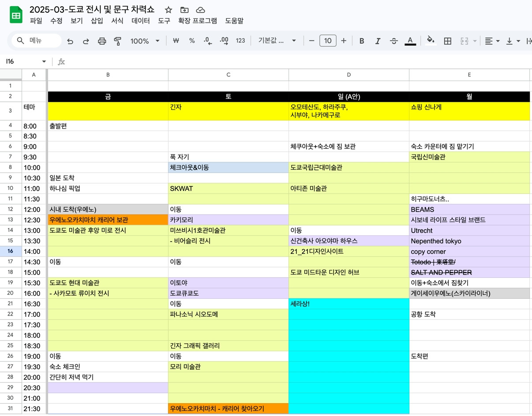Click the undo arrow
The image size is (532, 416).
pyautogui.click(x=70, y=41)
